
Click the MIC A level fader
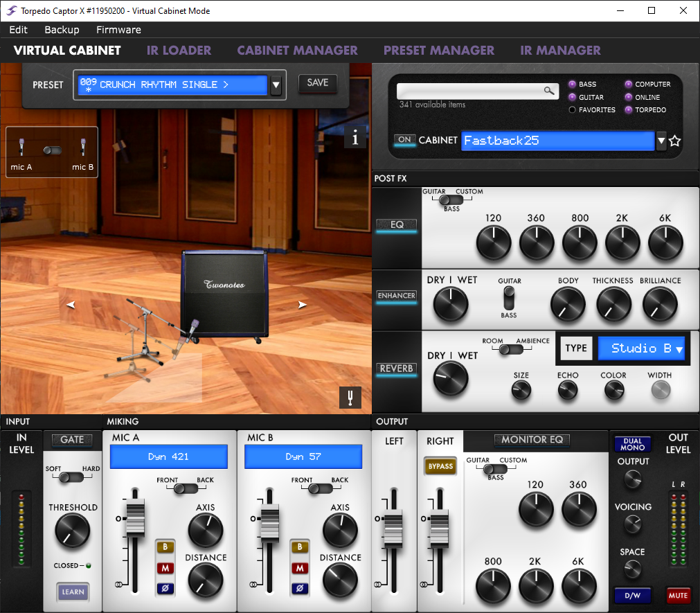pos(135,519)
